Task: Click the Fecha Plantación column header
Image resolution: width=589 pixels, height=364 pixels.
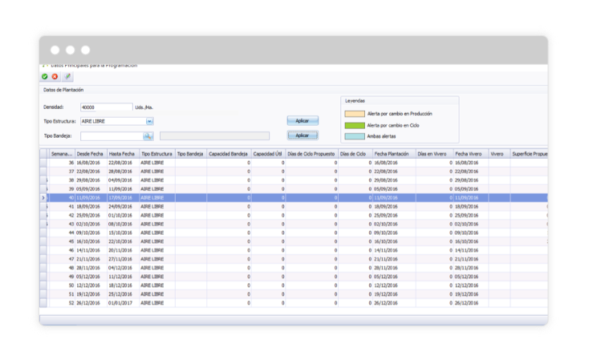Action: [392, 153]
